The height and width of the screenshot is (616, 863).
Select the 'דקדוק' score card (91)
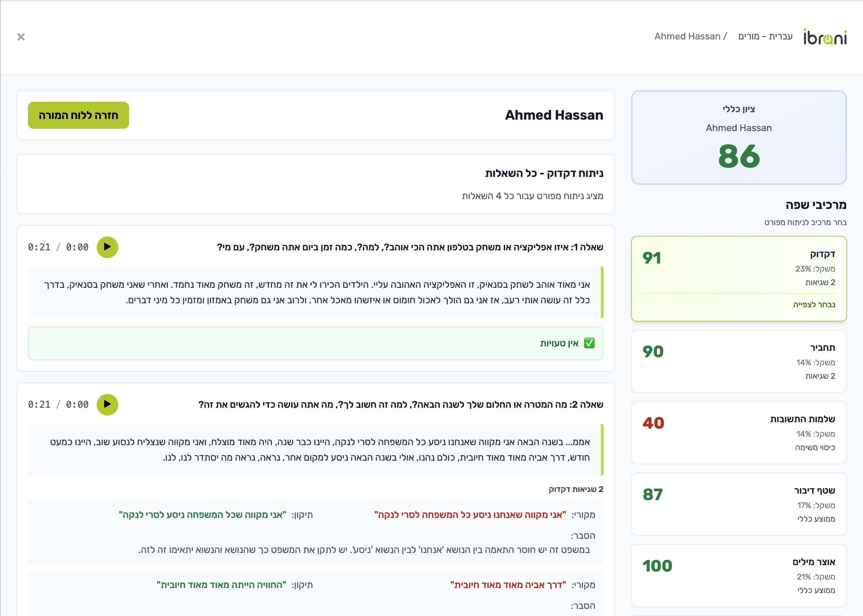pyautogui.click(x=738, y=278)
